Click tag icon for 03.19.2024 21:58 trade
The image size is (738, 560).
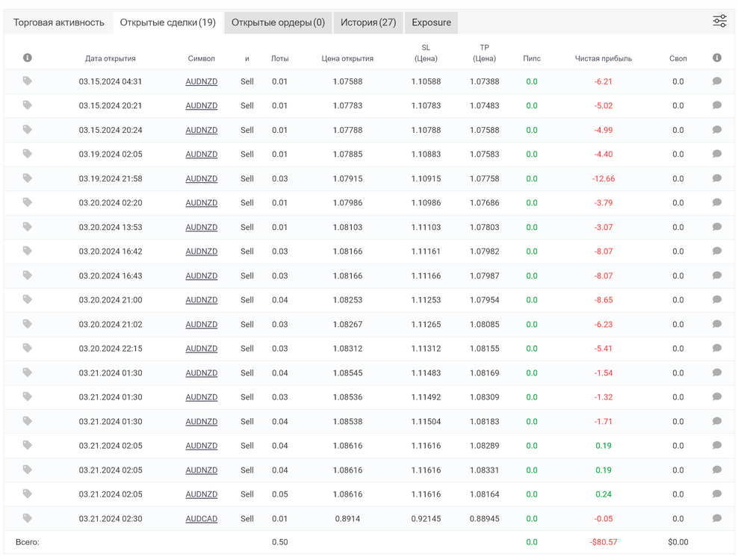[28, 178]
